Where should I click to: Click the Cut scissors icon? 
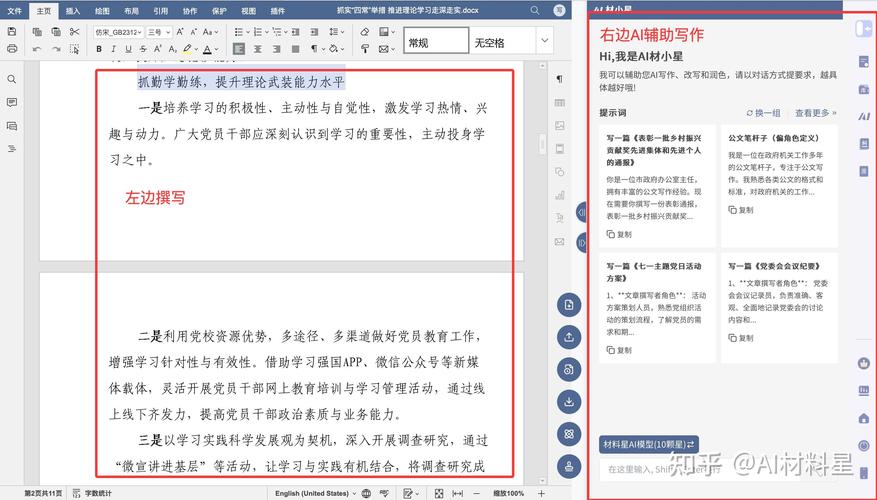(x=74, y=32)
